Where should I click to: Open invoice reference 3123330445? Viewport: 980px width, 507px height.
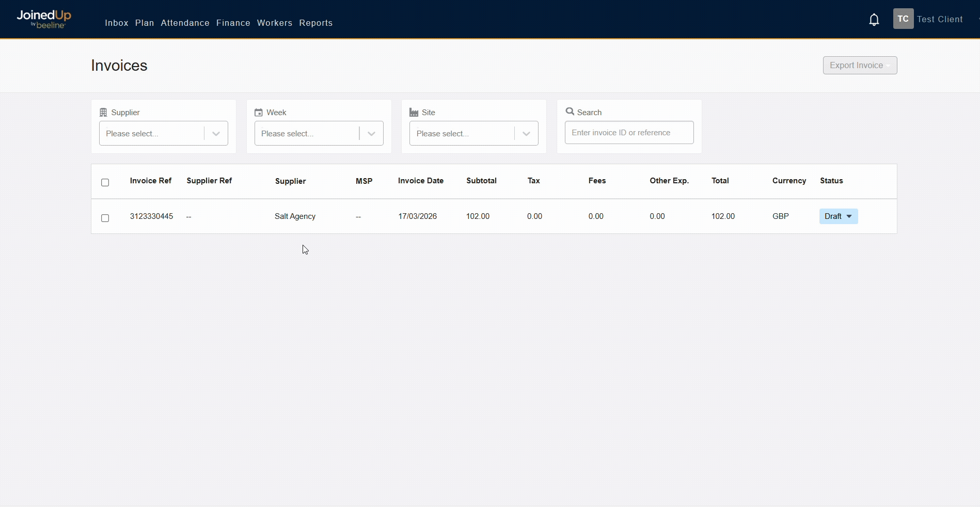tap(151, 216)
